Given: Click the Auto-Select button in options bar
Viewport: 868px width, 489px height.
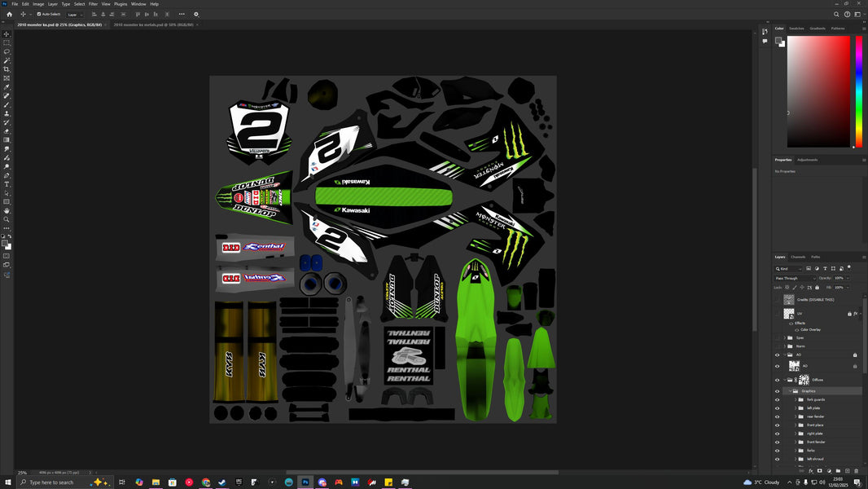Looking at the screenshot, I should point(50,13).
